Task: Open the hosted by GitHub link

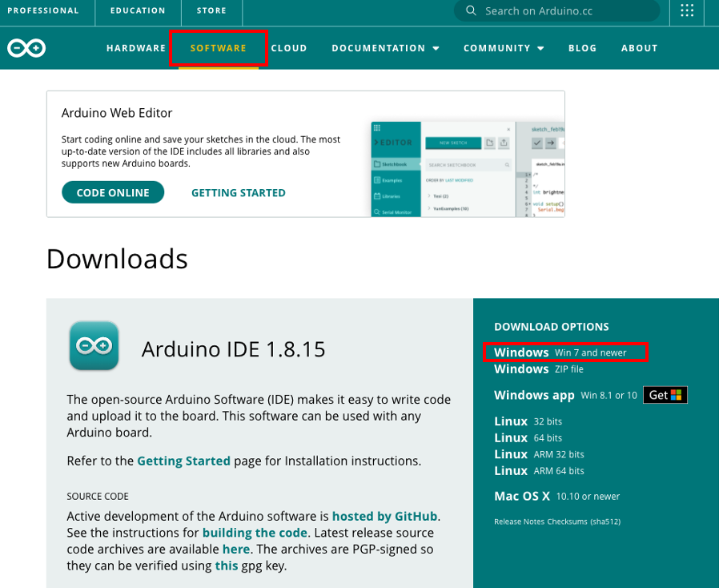Action: coord(384,516)
